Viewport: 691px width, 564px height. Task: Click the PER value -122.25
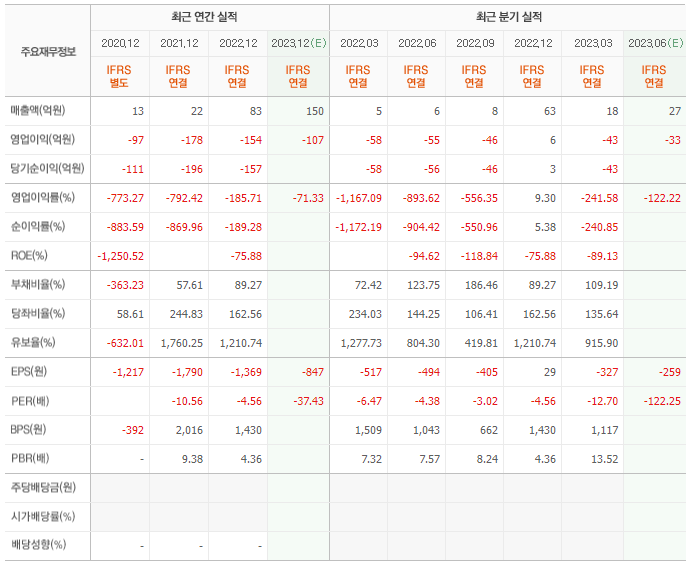(662, 401)
